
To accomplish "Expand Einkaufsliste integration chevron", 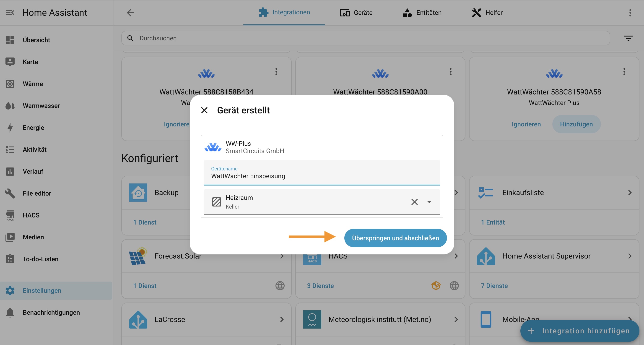I will [629, 193].
